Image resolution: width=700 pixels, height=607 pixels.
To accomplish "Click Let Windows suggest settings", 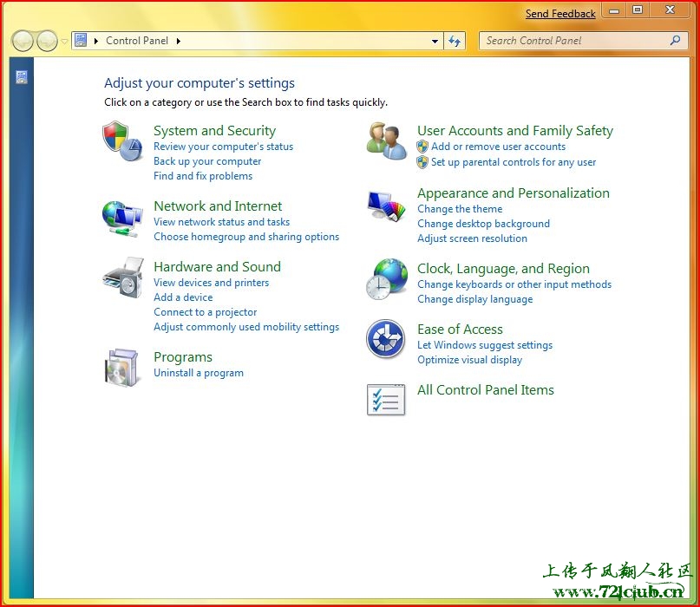I will [x=485, y=345].
